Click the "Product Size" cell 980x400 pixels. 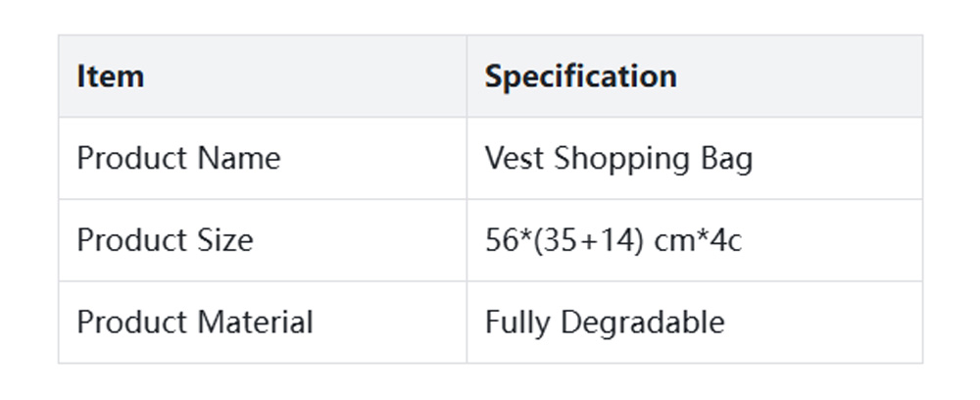click(x=165, y=240)
